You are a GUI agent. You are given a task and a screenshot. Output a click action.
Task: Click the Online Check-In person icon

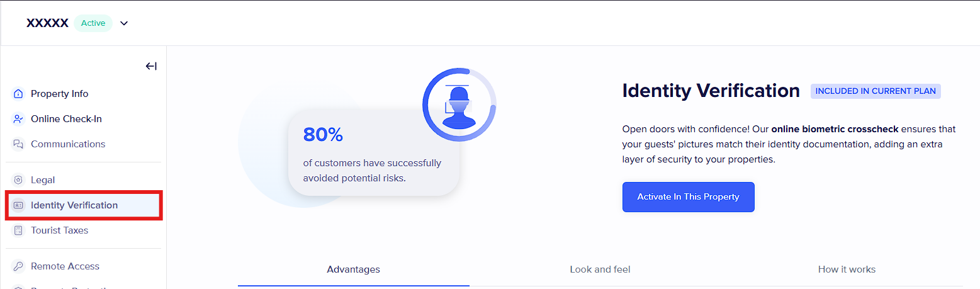pos(18,119)
